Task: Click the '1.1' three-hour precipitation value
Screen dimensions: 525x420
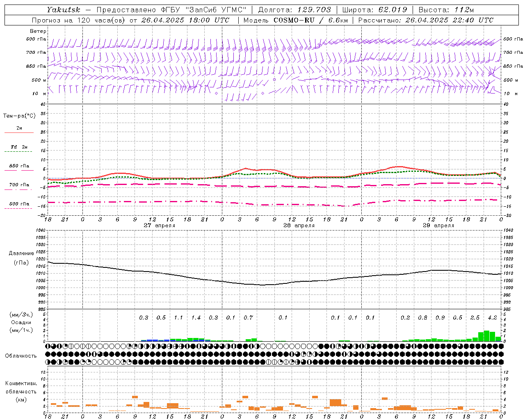Action: tap(178, 317)
